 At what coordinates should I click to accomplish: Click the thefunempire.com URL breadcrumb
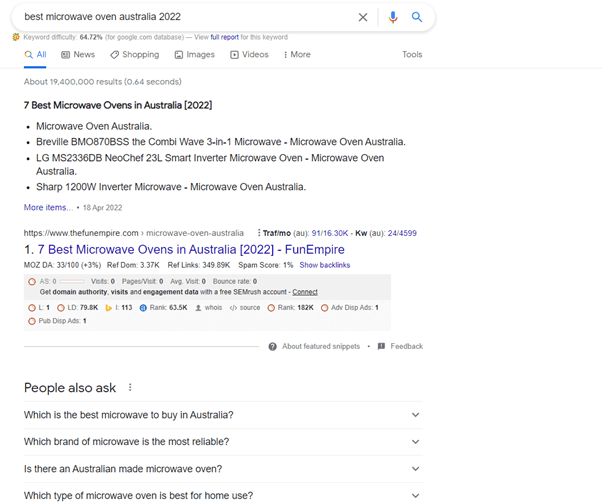tap(134, 233)
